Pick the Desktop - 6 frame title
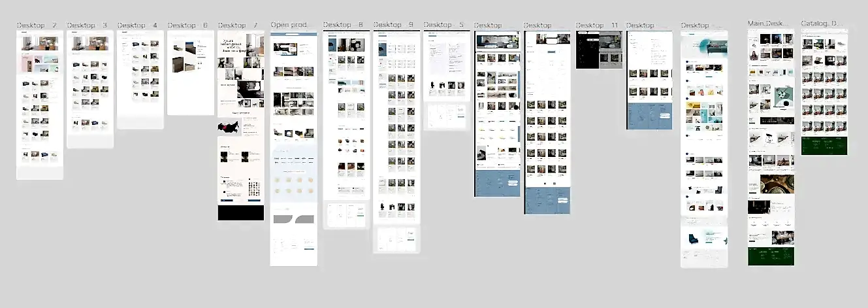The image size is (868, 308). (x=187, y=26)
